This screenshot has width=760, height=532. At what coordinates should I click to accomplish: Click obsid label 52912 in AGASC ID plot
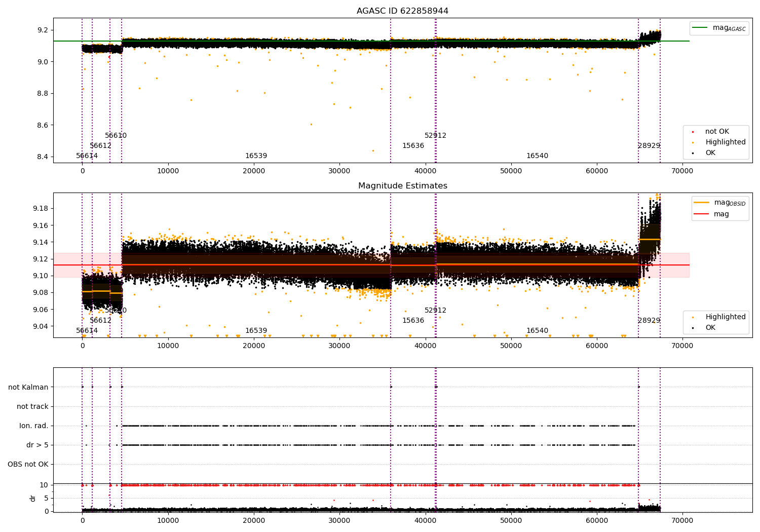point(436,136)
